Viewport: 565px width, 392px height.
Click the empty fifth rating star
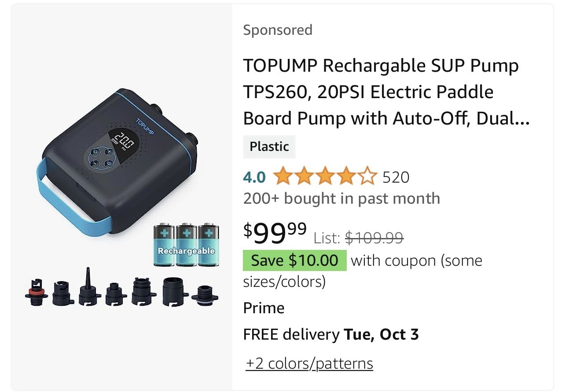[368, 177]
